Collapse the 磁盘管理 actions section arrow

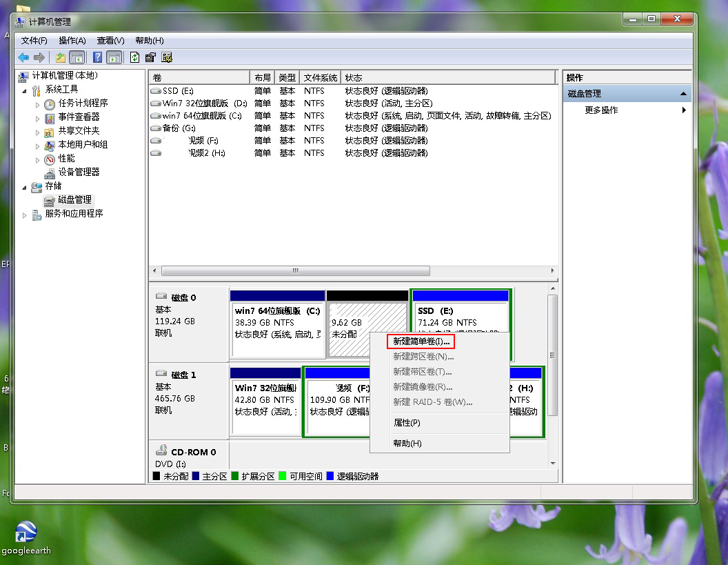click(x=683, y=94)
